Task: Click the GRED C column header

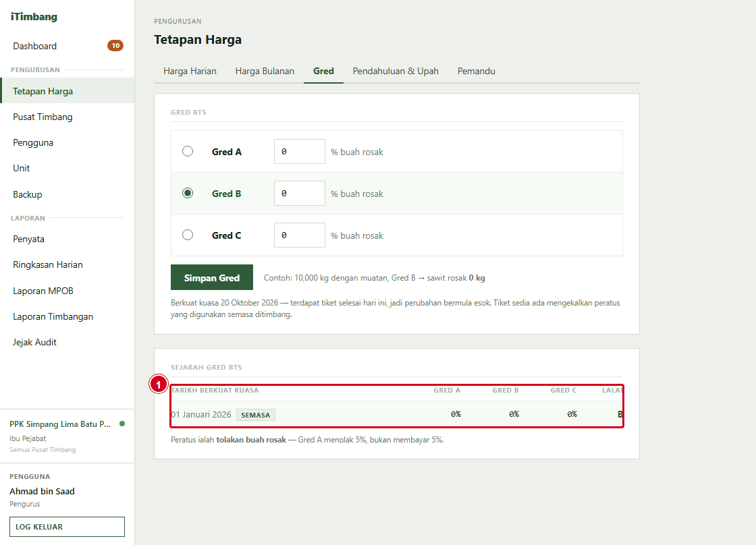Action: [564, 391]
